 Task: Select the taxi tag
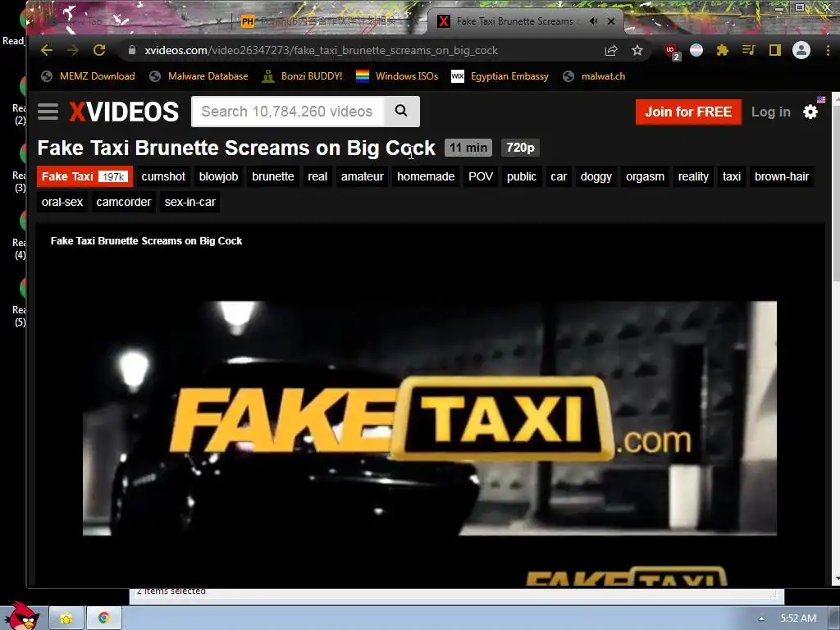[731, 177]
